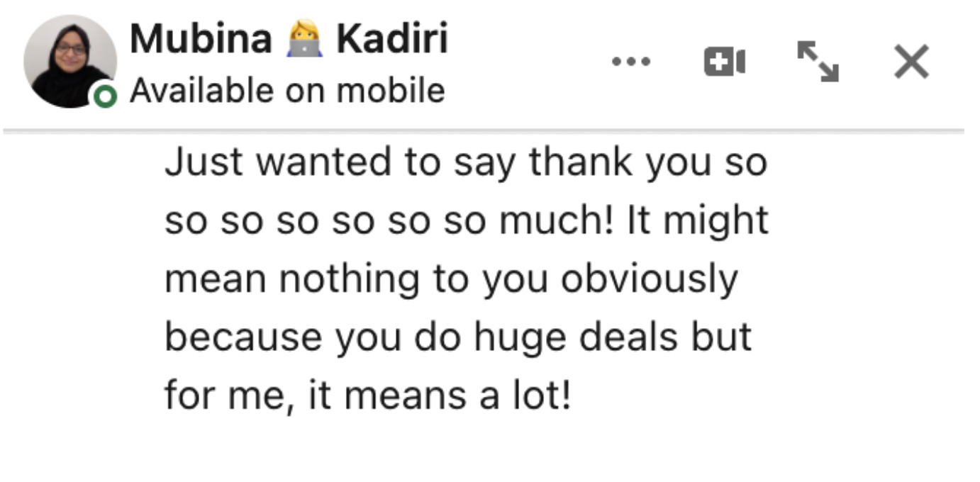Start a video meeting with Mubina
The width and height of the screenshot is (980, 482).
(x=724, y=62)
